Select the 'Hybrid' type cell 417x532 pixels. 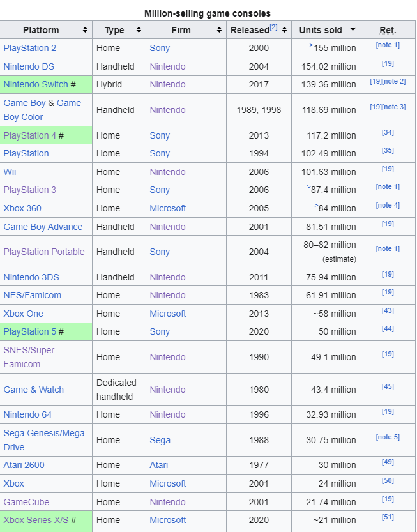click(x=119, y=84)
